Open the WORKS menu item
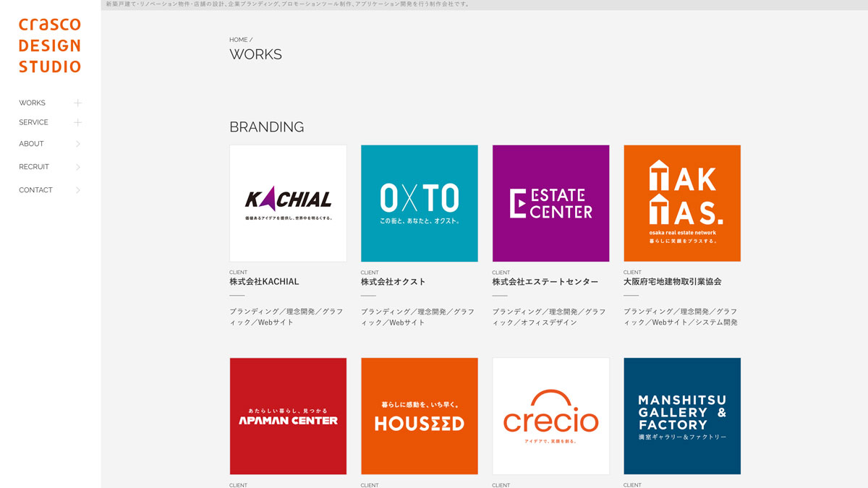 [32, 103]
